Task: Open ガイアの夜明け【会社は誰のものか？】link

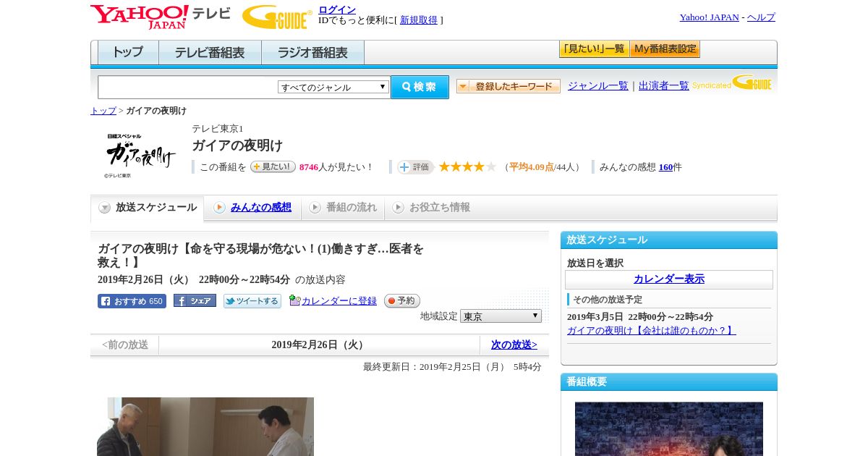Action: pyautogui.click(x=652, y=331)
